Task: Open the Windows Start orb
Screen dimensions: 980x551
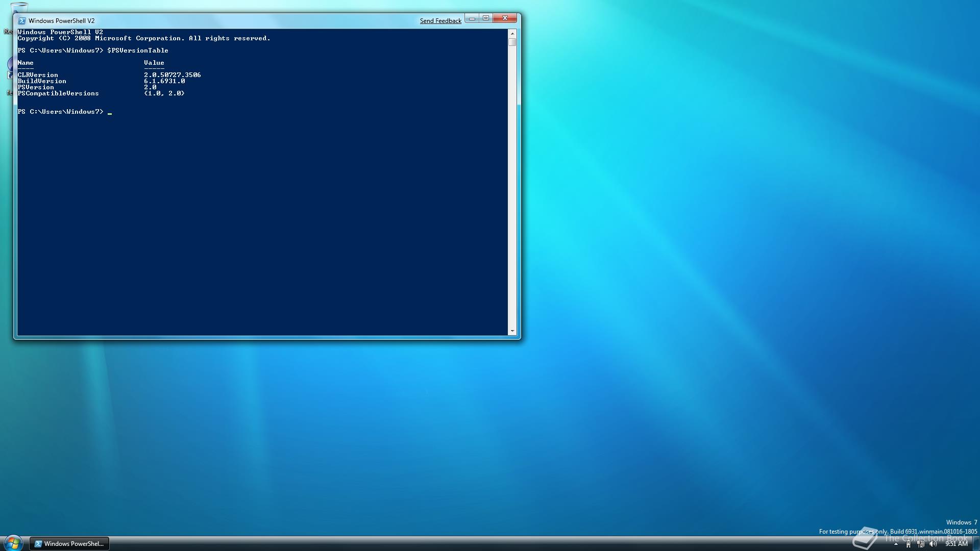Action: [13, 543]
